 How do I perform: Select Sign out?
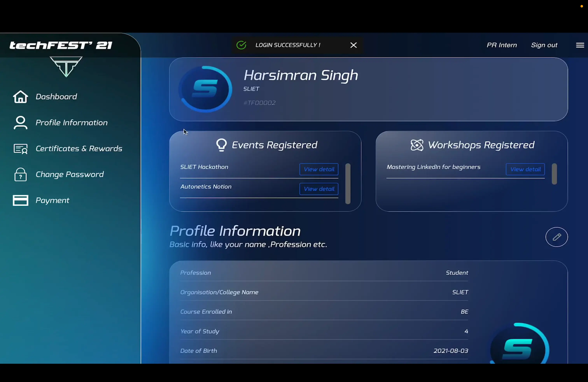pos(544,45)
